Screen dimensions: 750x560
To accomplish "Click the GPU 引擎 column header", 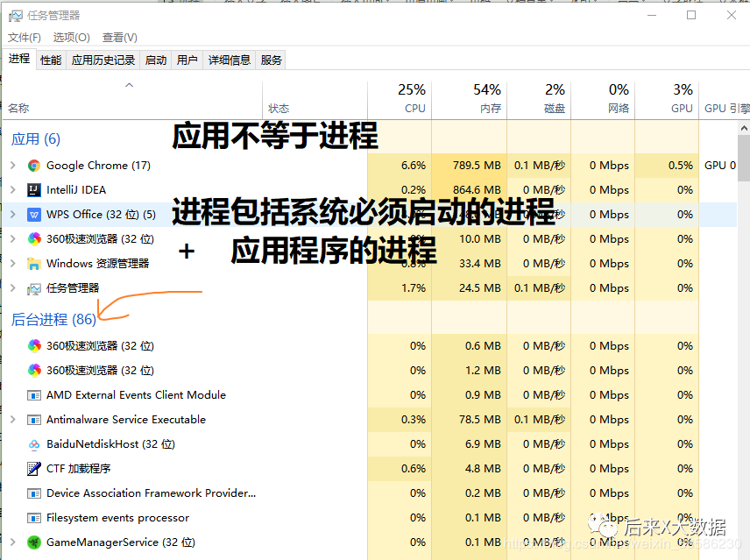I will 725,100.
